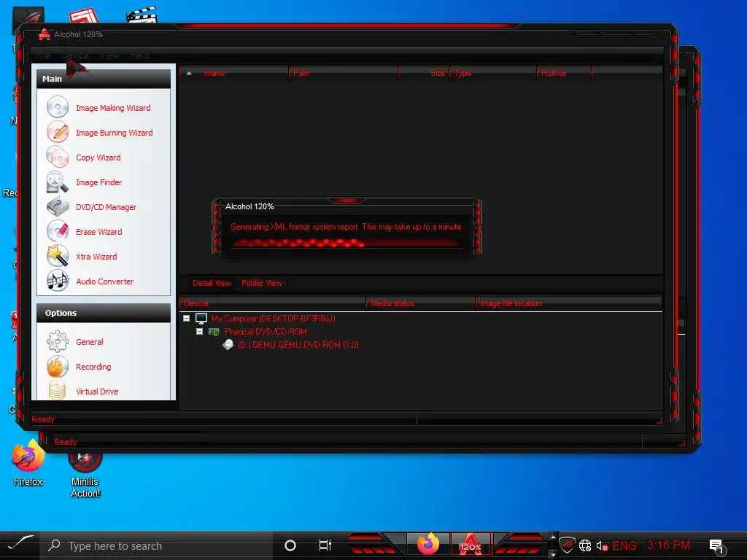The width and height of the screenshot is (747, 560).
Task: Open the View menu
Action: pyautogui.click(x=109, y=55)
